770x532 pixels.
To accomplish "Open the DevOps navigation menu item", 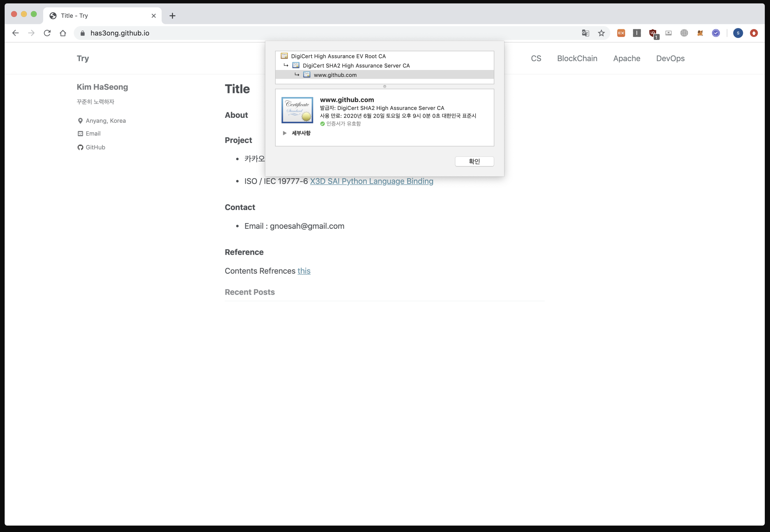I will (670, 58).
